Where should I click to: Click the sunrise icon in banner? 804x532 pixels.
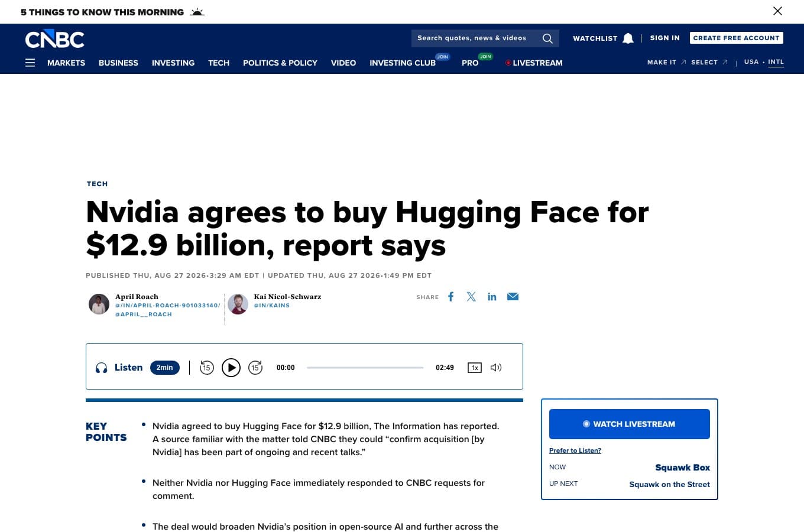point(197,12)
